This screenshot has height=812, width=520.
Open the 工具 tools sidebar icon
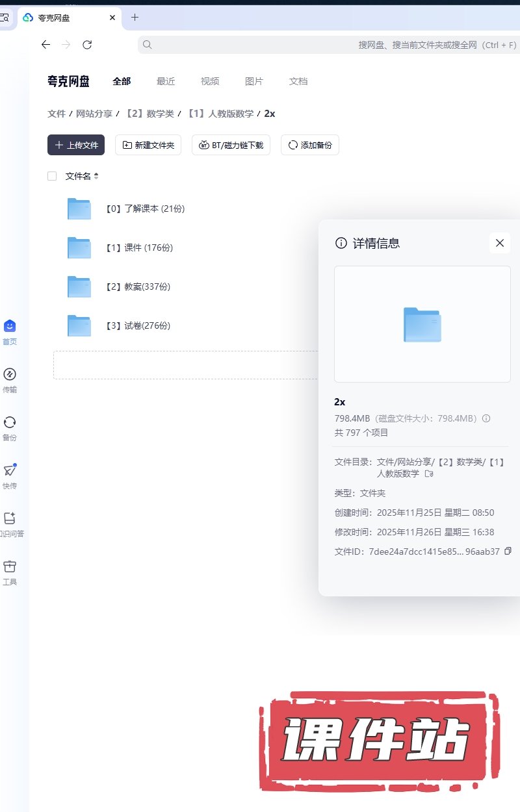[9, 566]
